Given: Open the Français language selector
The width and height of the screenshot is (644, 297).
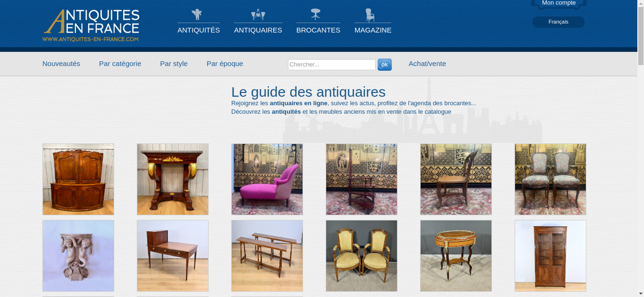Looking at the screenshot, I should pyautogui.click(x=558, y=22).
